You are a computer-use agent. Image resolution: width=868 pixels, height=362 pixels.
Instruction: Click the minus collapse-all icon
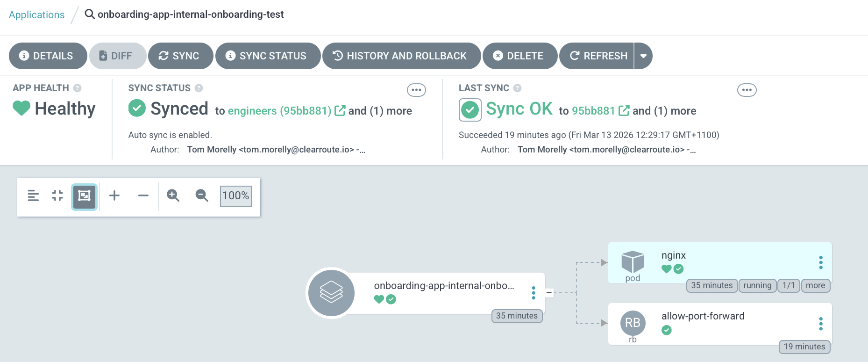(143, 195)
